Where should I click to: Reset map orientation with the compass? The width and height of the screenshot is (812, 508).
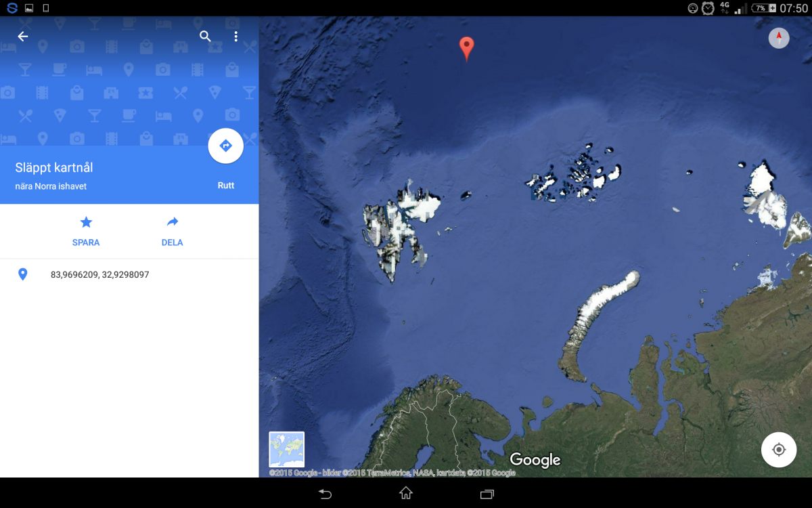click(779, 38)
